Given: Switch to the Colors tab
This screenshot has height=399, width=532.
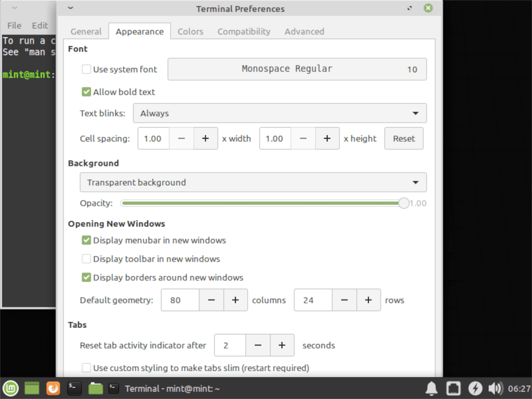Looking at the screenshot, I should pyautogui.click(x=190, y=31).
